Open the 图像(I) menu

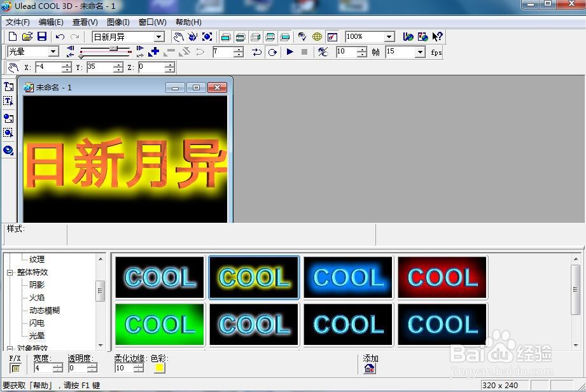(x=118, y=22)
